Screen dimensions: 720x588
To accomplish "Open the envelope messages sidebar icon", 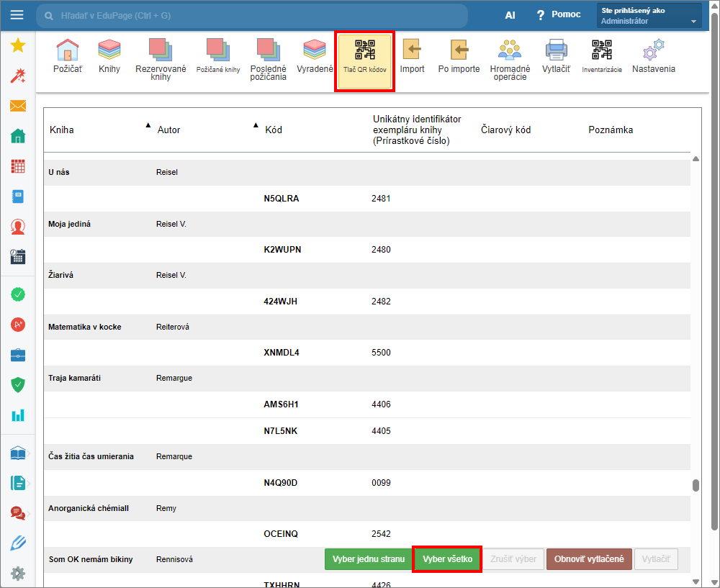I will (18, 107).
